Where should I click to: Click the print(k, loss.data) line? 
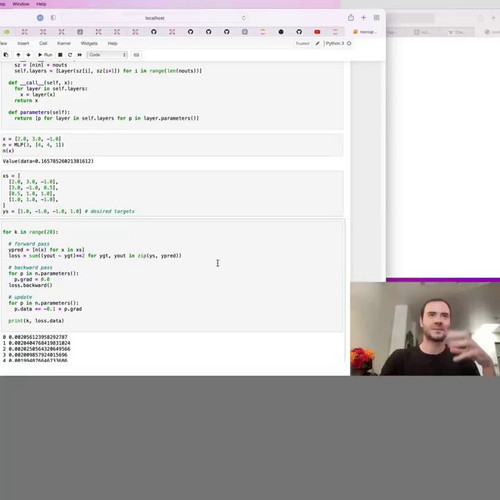tap(36, 321)
